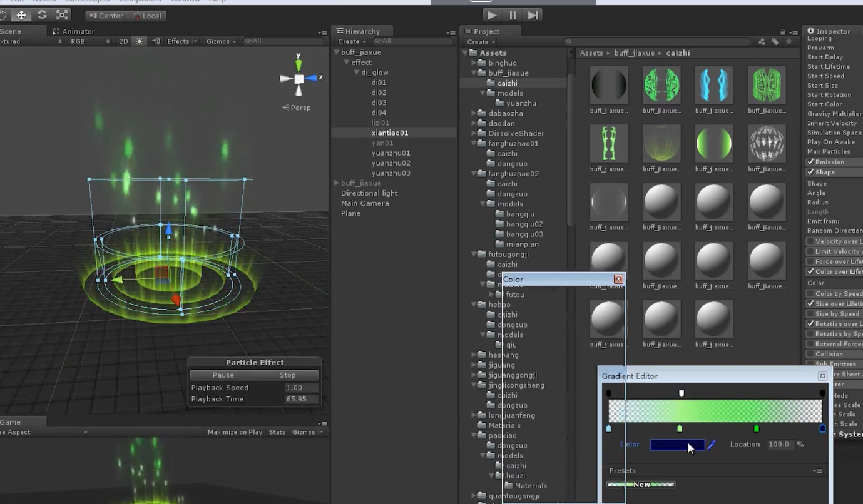Uncheck the Emission module checkbox
Image resolution: width=863 pixels, height=504 pixels.
click(x=810, y=162)
